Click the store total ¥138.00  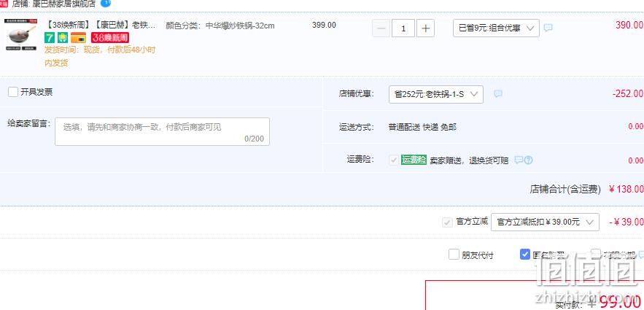pos(626,189)
